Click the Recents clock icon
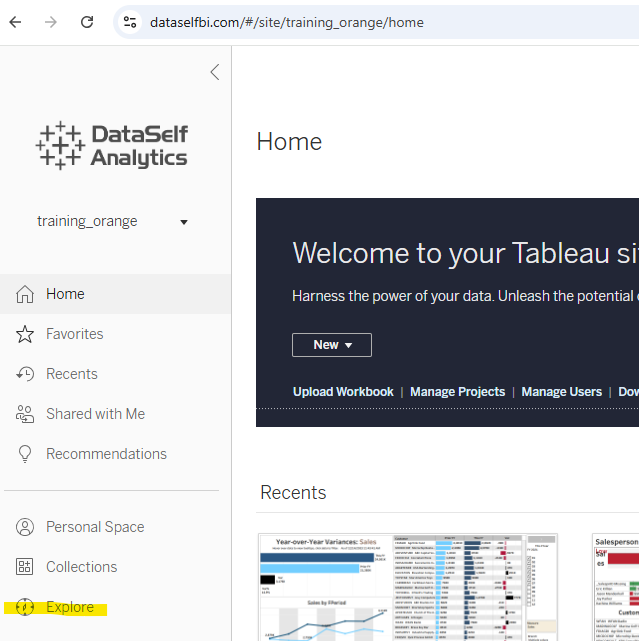Viewport: 639px width, 641px height. pos(25,374)
